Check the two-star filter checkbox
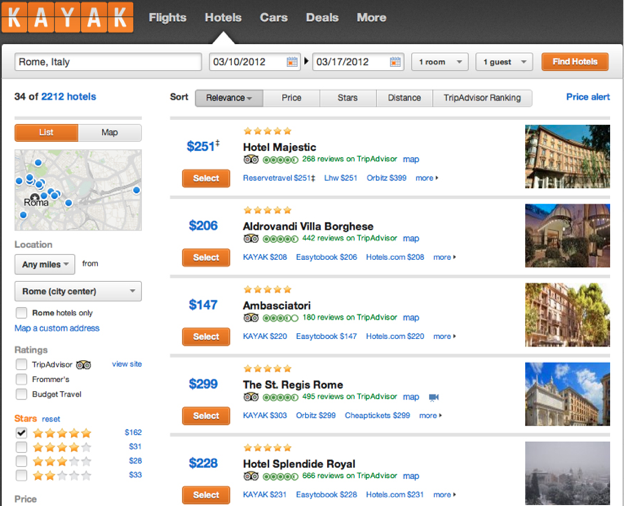This screenshot has height=506, width=624. [x=21, y=475]
